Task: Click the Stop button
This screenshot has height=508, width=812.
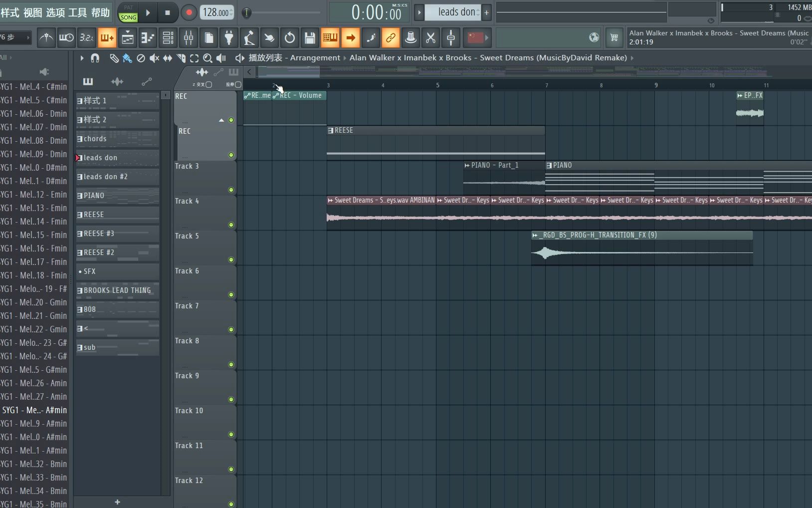Action: tap(168, 12)
